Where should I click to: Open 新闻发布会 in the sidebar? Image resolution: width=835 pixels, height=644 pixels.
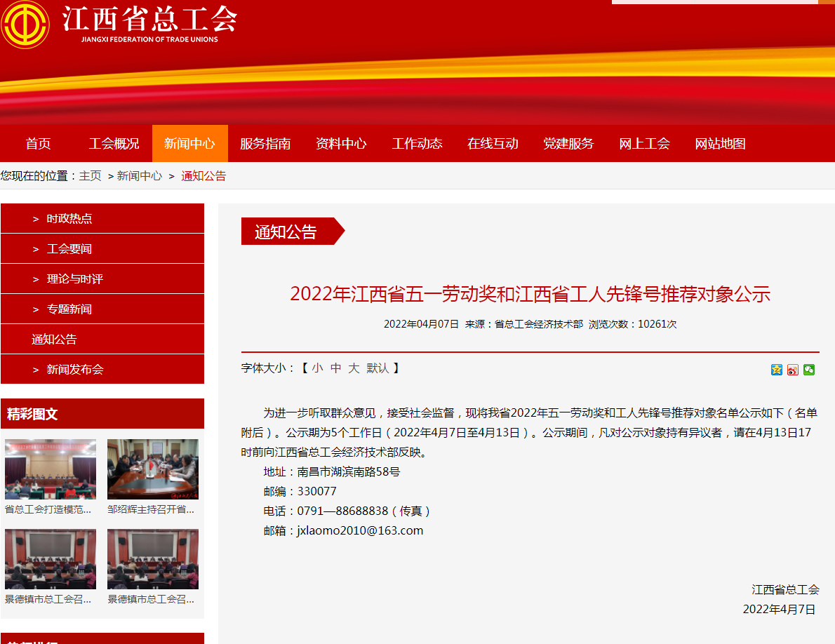pyautogui.click(x=102, y=370)
